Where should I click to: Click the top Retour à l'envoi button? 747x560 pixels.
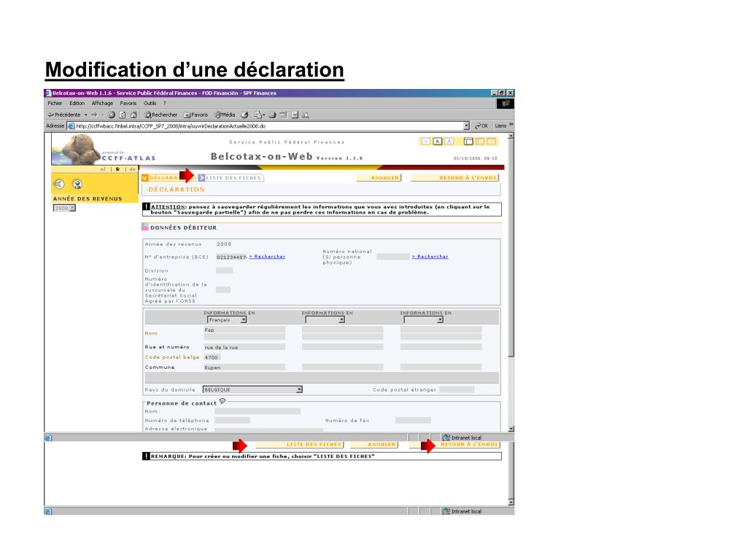point(455,178)
